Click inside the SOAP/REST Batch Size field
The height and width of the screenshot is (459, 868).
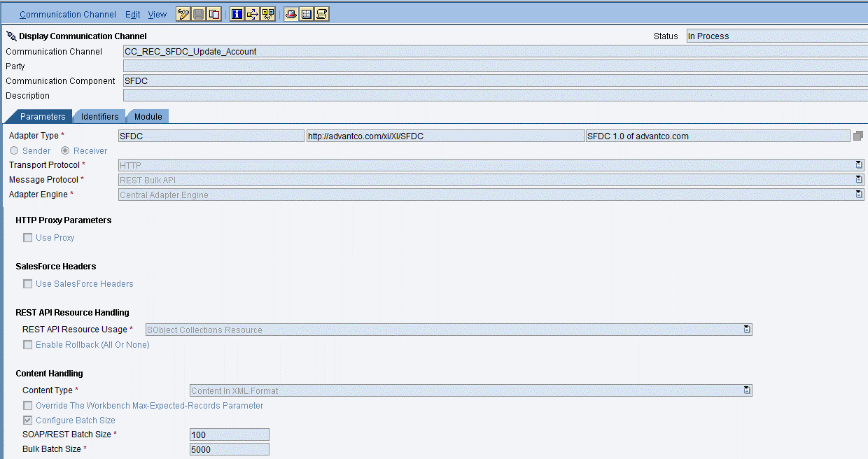228,434
